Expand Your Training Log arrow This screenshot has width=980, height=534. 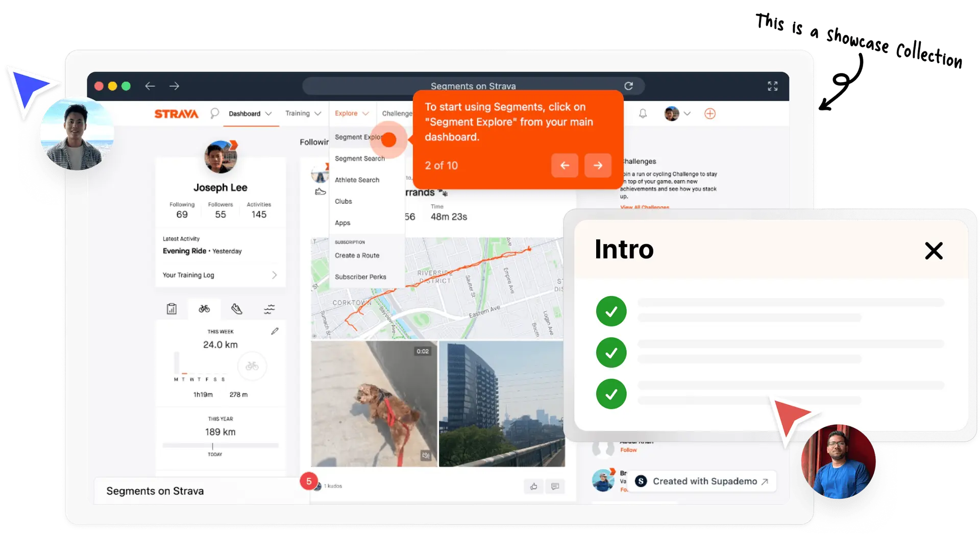click(274, 275)
